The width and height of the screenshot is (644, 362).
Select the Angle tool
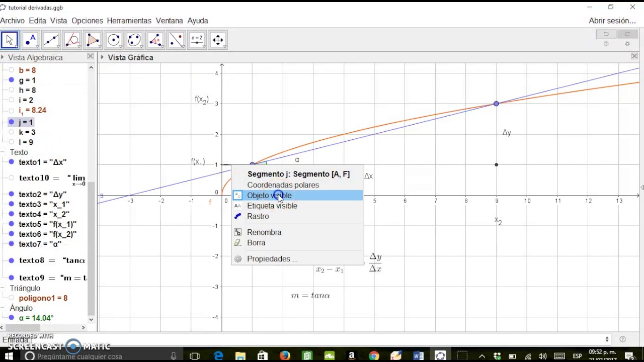[x=155, y=40]
